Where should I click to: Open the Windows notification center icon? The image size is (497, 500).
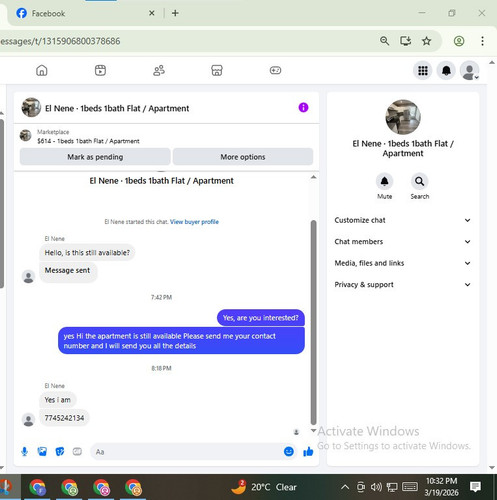475,487
